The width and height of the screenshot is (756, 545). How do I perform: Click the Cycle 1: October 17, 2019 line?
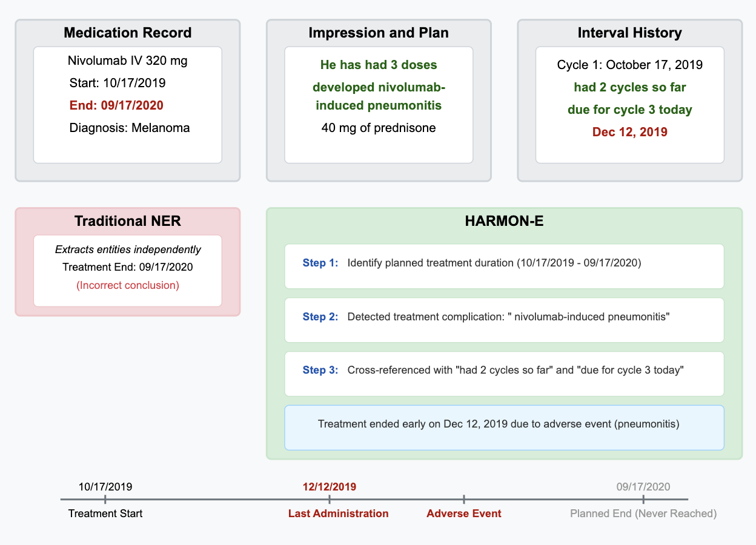point(629,65)
